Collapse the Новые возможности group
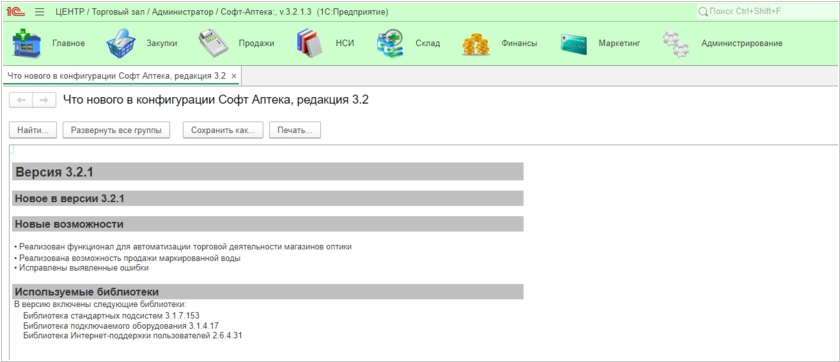840x362 pixels. 267,224
